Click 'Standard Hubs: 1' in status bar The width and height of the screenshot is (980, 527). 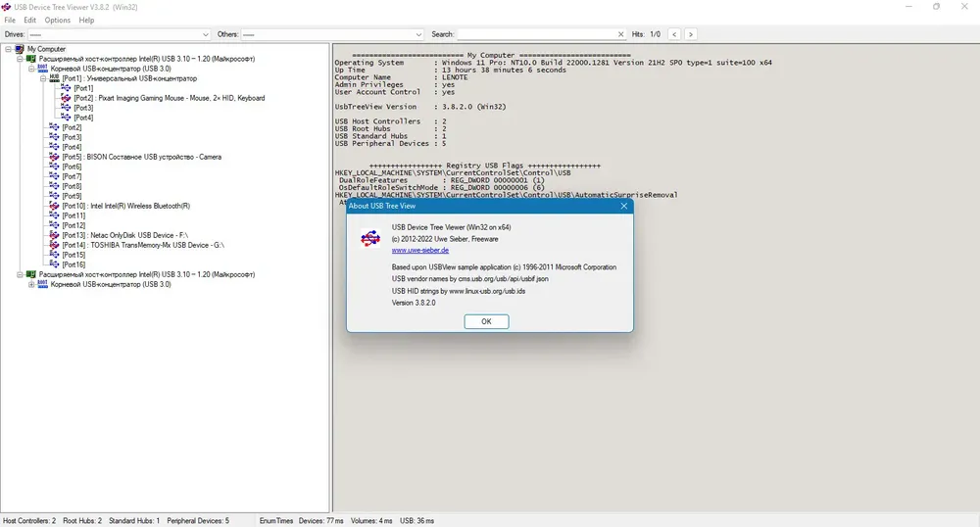tap(134, 521)
